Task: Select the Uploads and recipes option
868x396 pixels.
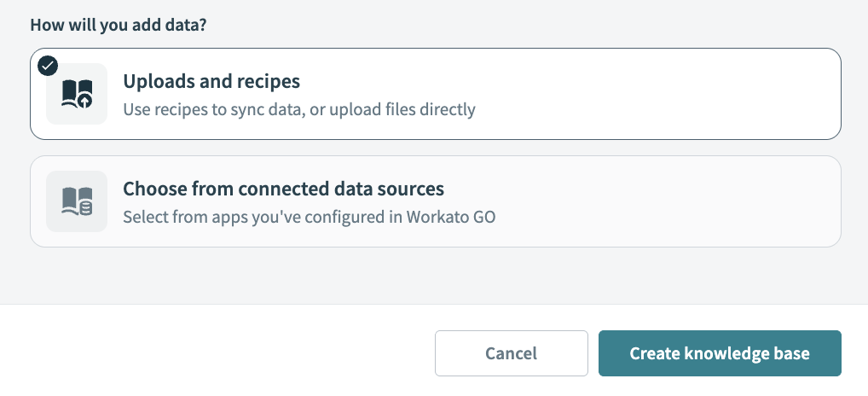Action: [435, 94]
